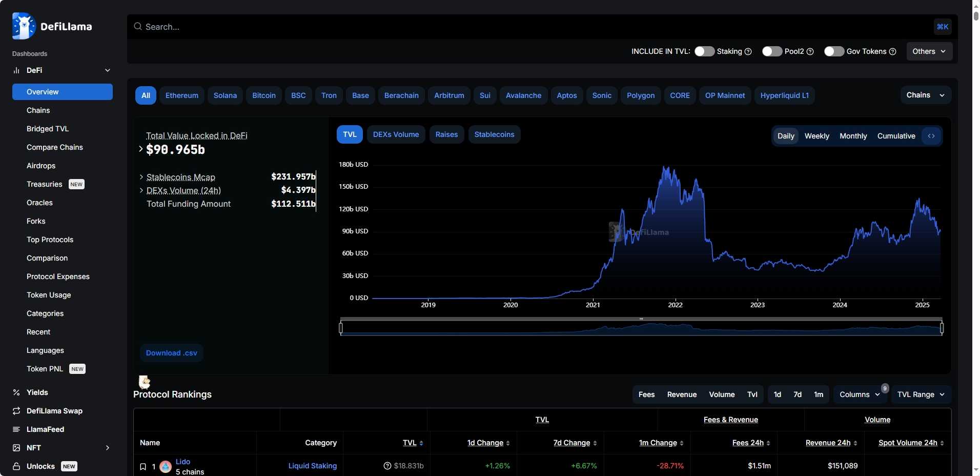Switch chart to DEXs Volume tab
This screenshot has height=476, width=980.
pyautogui.click(x=396, y=134)
